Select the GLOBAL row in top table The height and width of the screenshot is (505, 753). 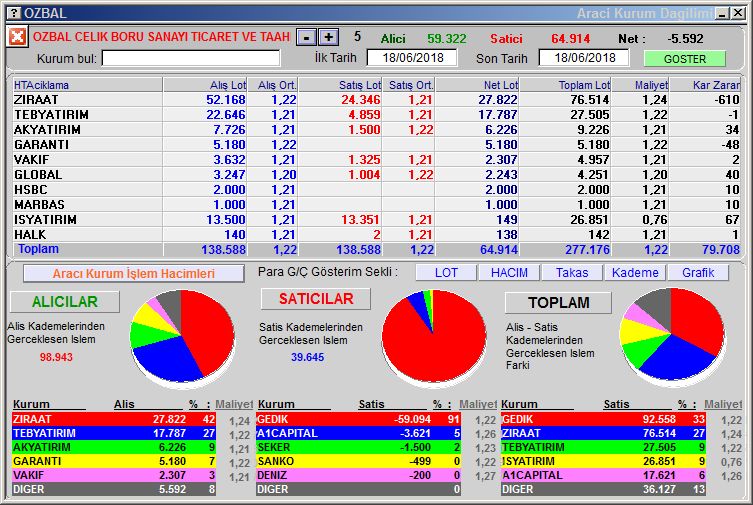pos(376,174)
